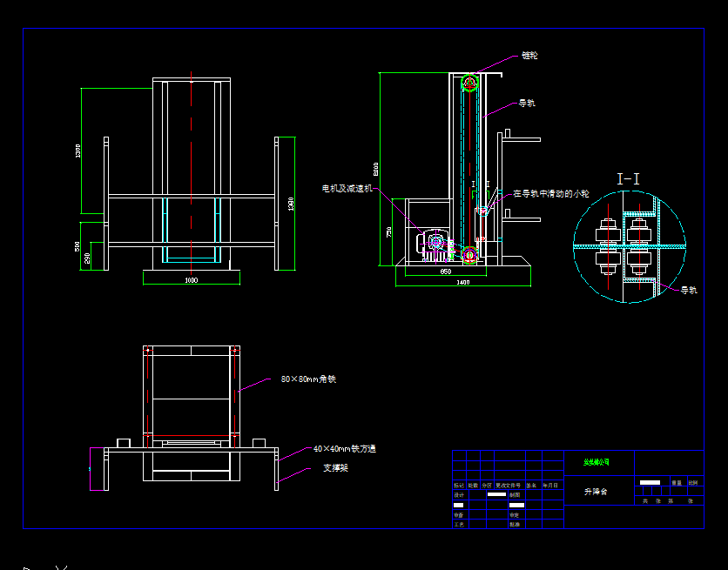Screen dimensions: 728x570
Task: Select the 工艺 title block cell
Action: 459,525
